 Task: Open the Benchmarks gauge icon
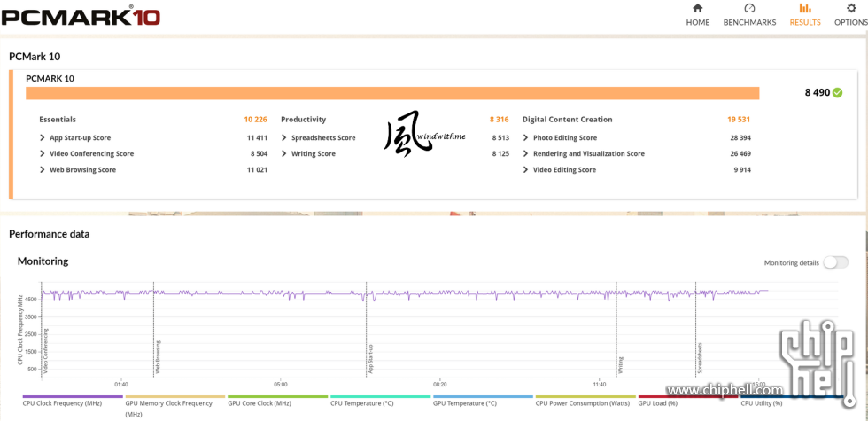click(x=749, y=8)
